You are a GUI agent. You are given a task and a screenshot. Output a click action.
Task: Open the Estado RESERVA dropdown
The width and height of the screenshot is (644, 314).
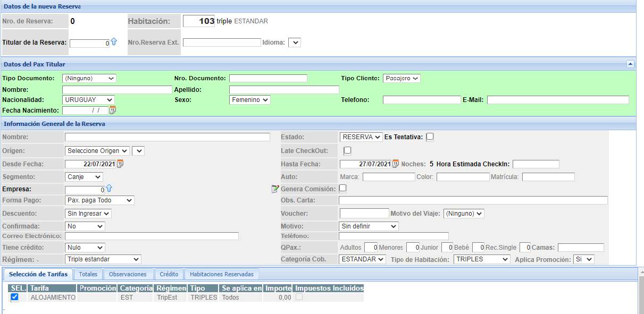tap(361, 137)
